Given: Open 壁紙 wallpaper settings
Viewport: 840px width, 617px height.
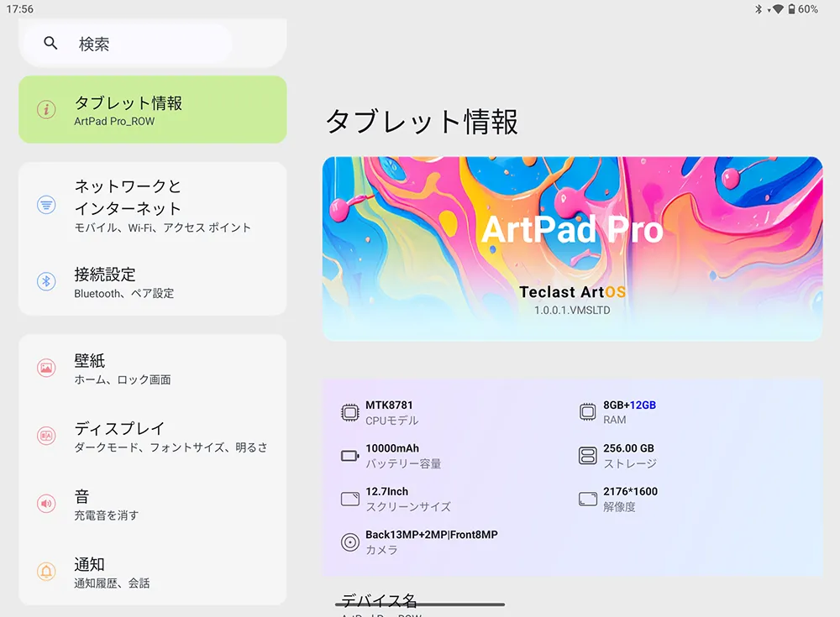Looking at the screenshot, I should (153, 369).
